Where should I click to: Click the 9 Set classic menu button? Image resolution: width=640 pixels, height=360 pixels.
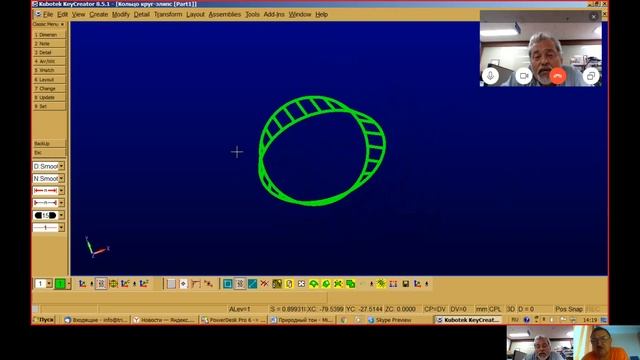coord(49,107)
